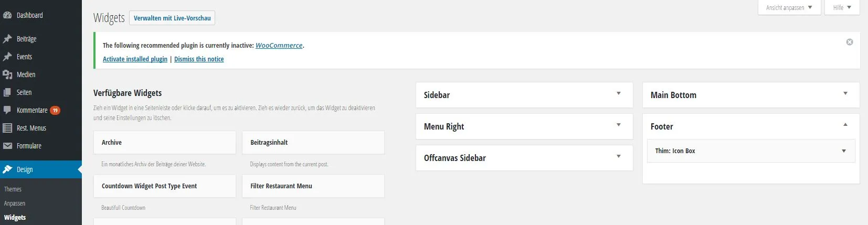Expand the Menu Right widget area

tap(619, 125)
